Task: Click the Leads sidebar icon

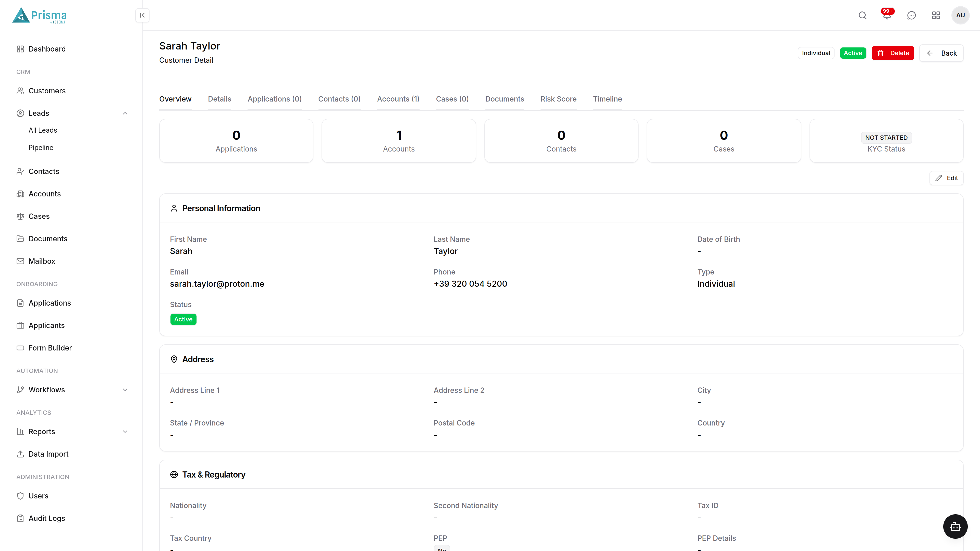Action: pos(20,113)
